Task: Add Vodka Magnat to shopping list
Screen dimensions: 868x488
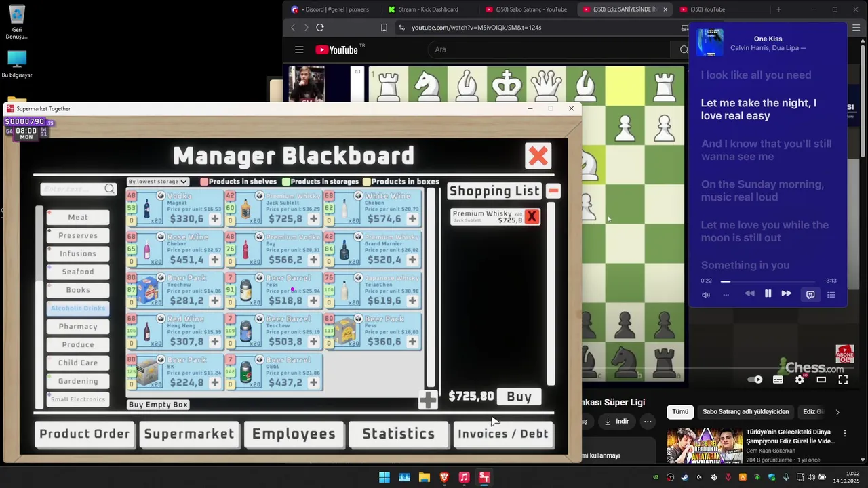Action: (215, 219)
